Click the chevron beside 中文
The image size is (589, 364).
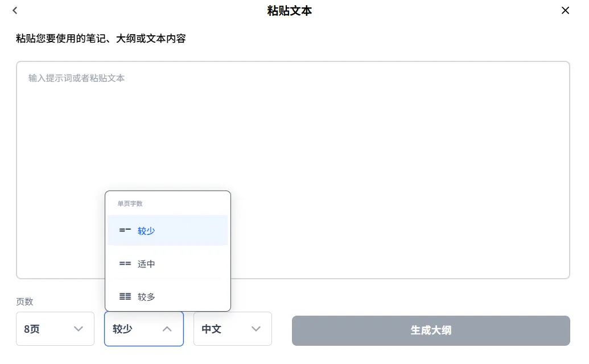(256, 329)
